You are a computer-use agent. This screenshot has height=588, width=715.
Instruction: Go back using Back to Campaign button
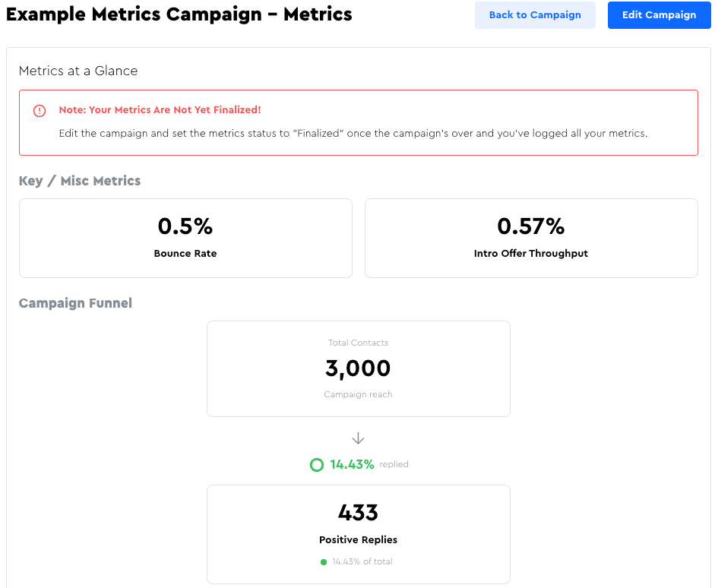[535, 15]
